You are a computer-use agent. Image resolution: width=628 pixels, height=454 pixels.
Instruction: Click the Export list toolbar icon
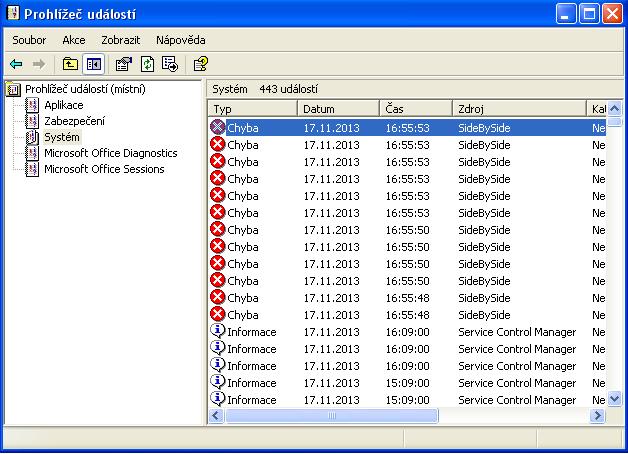tap(170, 64)
